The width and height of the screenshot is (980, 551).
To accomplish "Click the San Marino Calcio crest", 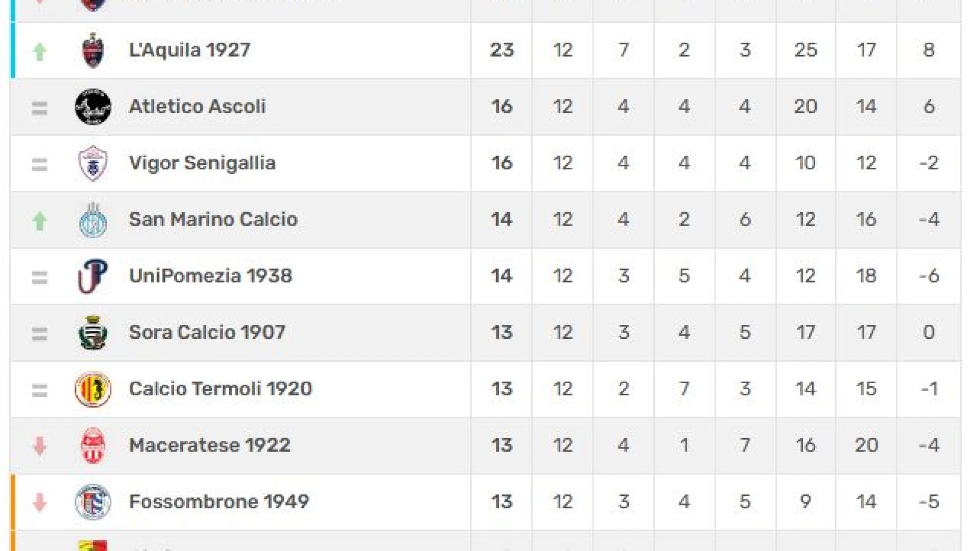I will point(93,220).
